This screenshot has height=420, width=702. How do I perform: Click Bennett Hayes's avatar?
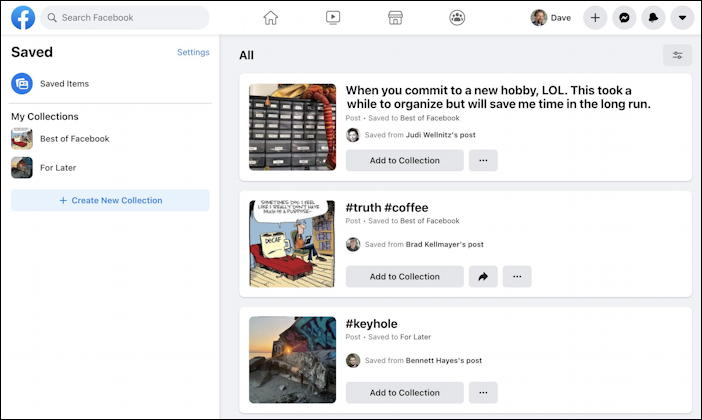353,360
